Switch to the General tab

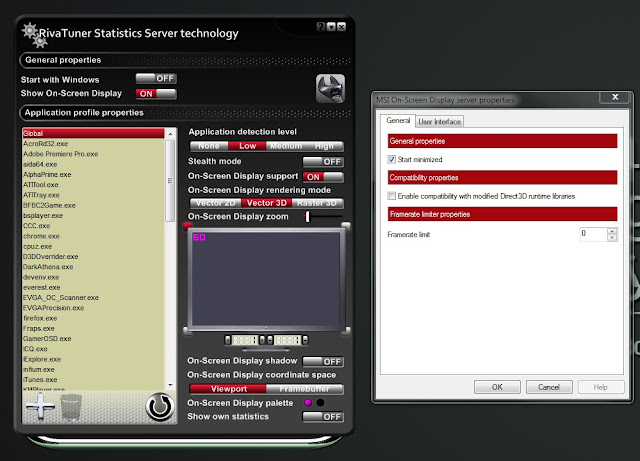coord(398,120)
